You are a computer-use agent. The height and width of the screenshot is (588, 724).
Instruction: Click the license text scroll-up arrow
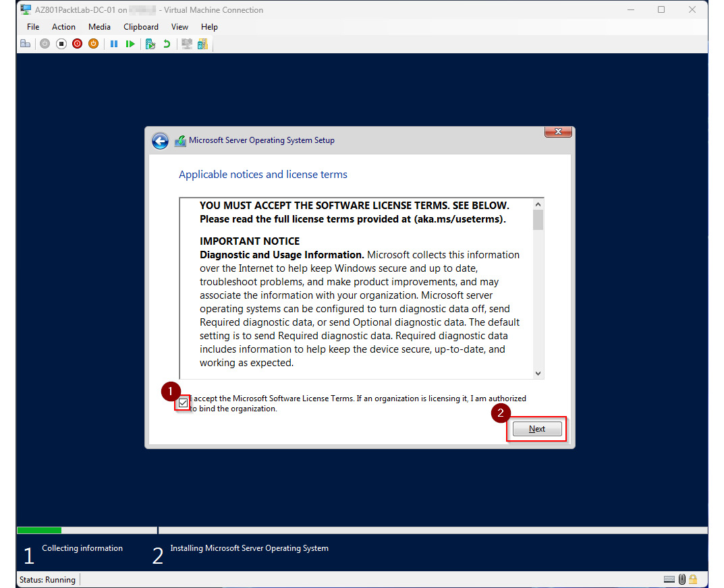(538, 204)
